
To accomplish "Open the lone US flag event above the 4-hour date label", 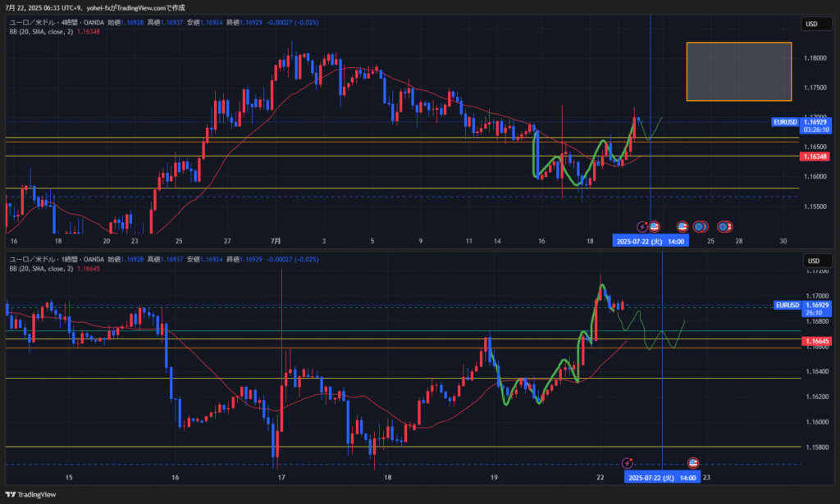I will pyautogui.click(x=682, y=227).
